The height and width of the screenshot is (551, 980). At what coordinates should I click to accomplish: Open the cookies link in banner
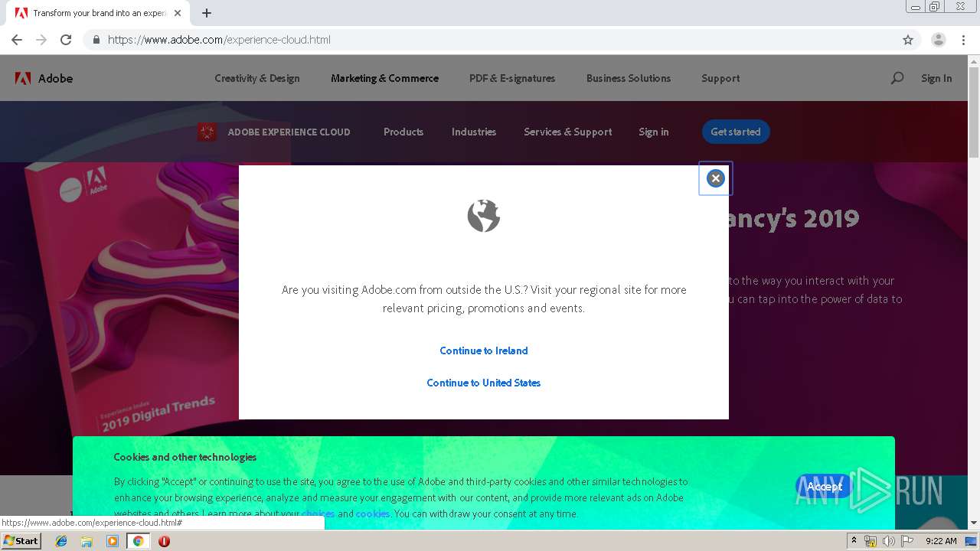pyautogui.click(x=373, y=514)
